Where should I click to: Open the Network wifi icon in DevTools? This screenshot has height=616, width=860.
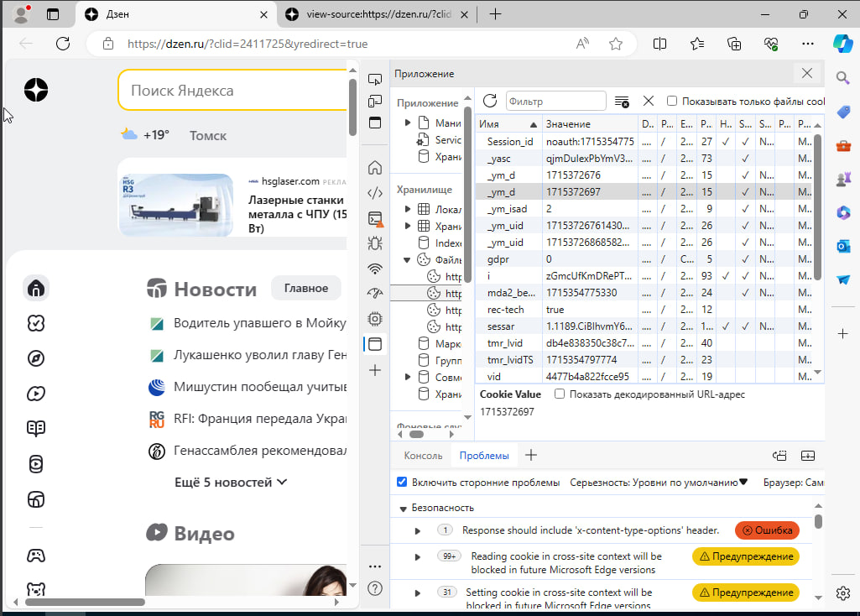pyautogui.click(x=375, y=269)
